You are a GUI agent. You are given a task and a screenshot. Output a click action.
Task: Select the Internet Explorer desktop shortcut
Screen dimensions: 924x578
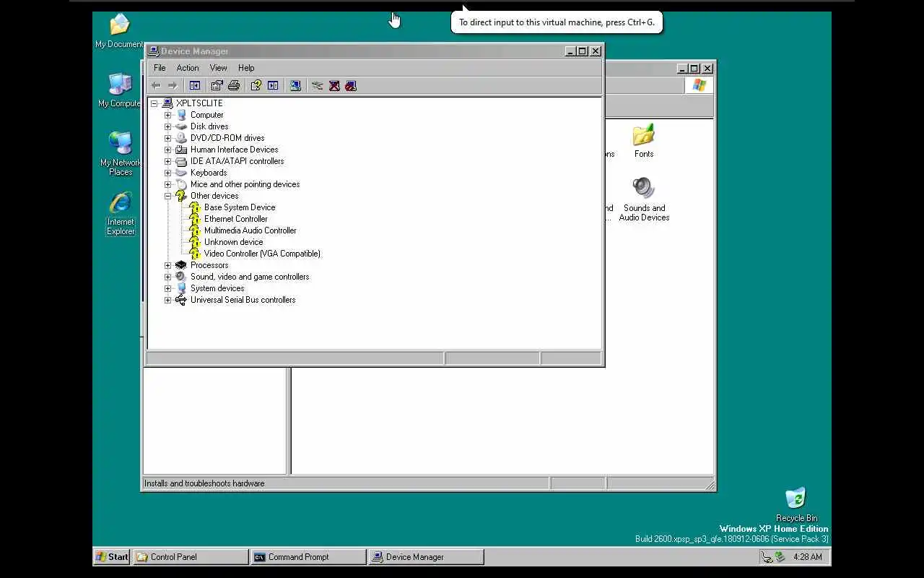tap(121, 214)
